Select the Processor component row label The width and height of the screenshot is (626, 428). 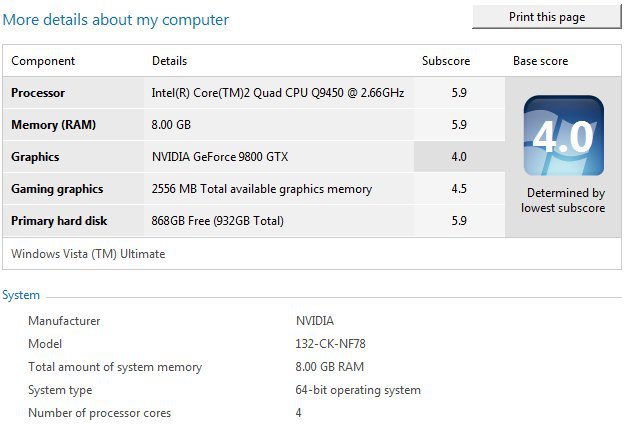(x=38, y=93)
